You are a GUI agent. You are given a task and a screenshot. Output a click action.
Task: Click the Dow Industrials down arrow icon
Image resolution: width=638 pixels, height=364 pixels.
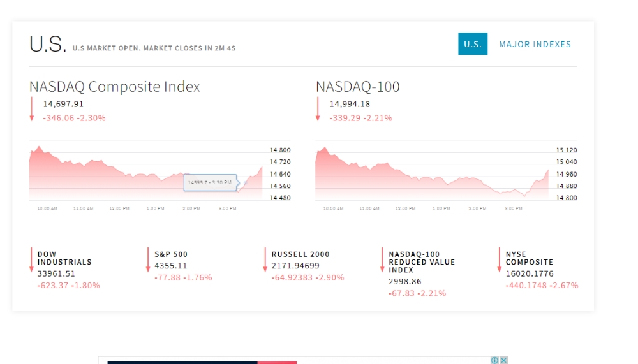pos(31,260)
